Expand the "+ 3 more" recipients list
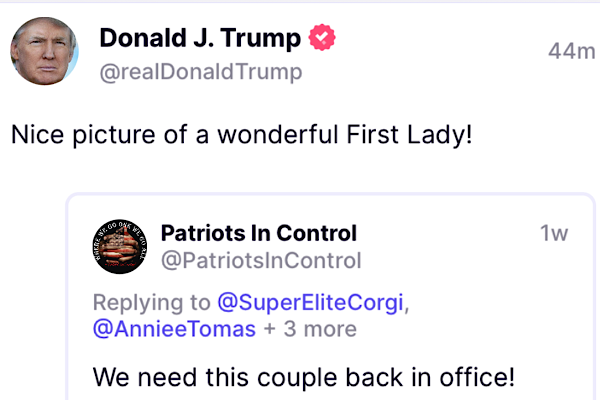 (x=310, y=329)
